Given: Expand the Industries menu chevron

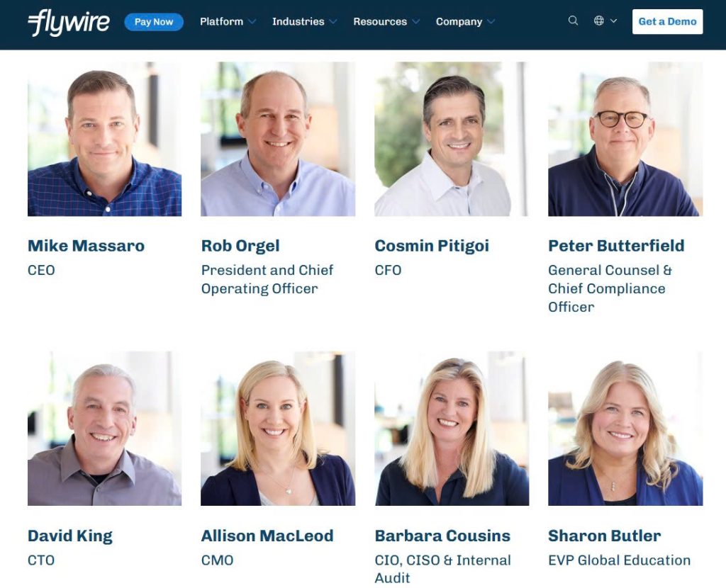Looking at the screenshot, I should [x=333, y=22].
